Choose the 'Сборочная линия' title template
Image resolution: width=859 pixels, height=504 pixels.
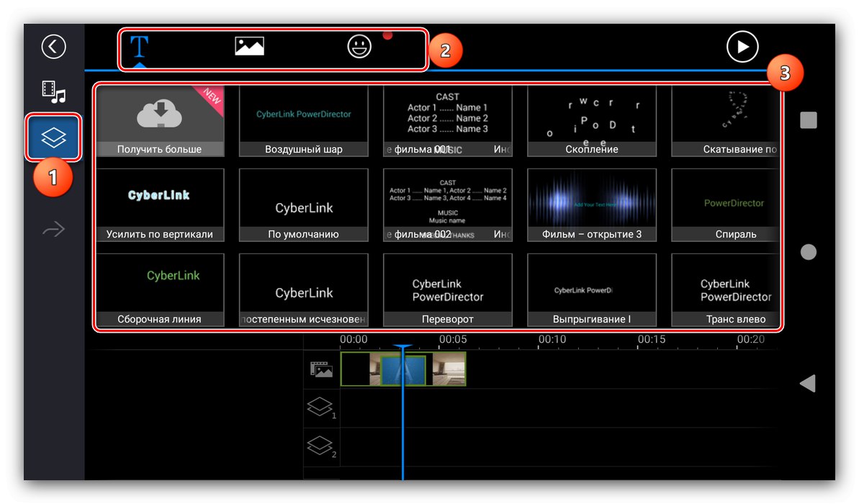tap(160, 289)
